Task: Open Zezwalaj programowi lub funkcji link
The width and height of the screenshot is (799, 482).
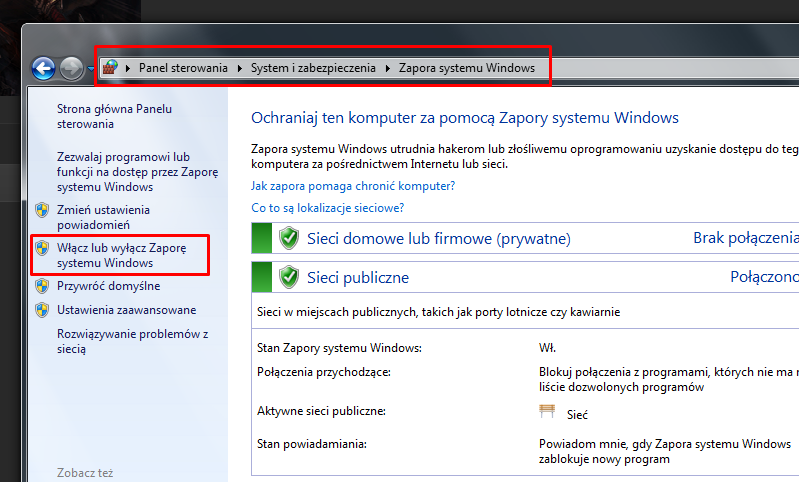Action: 138,172
